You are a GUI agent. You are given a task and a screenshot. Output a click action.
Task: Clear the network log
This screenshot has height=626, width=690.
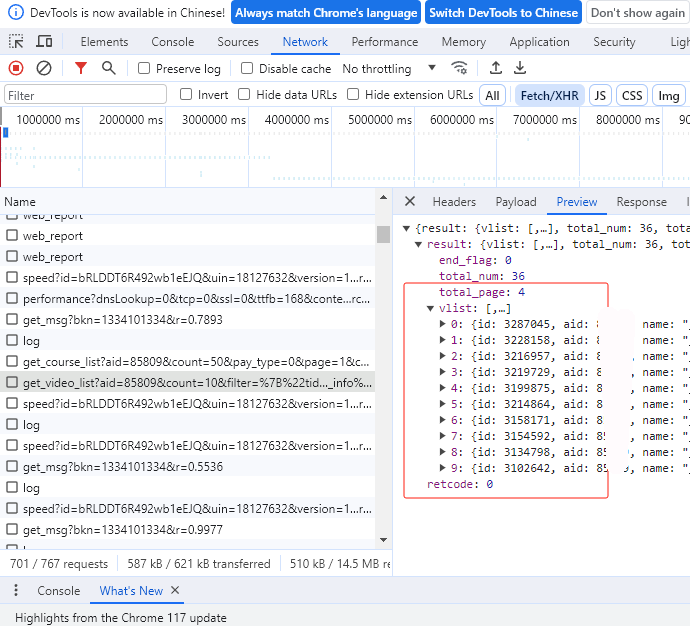pos(44,68)
